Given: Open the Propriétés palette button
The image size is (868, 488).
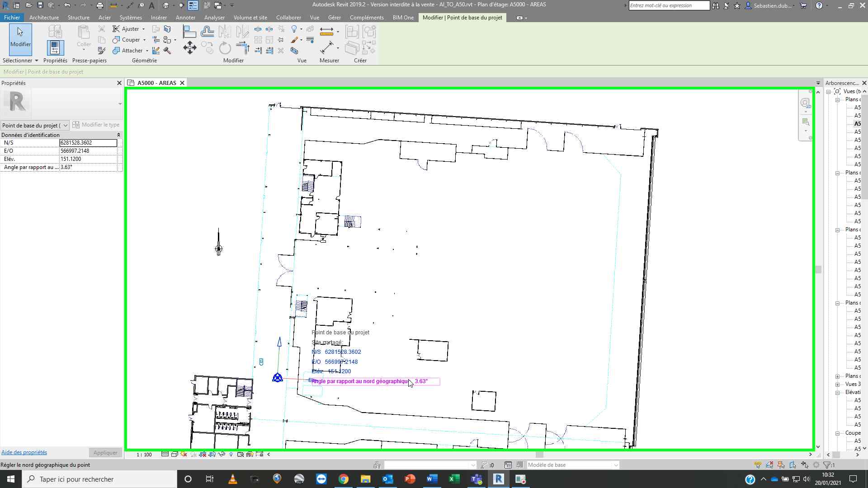Looking at the screenshot, I should pyautogui.click(x=55, y=47).
